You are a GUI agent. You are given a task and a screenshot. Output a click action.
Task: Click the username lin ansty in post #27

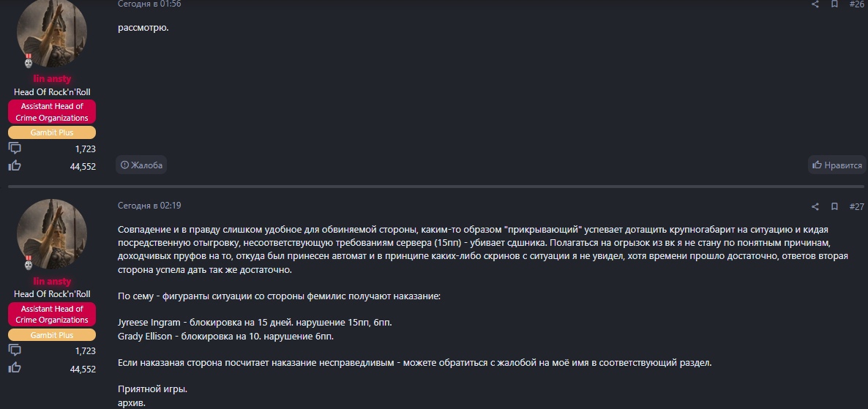click(52, 282)
